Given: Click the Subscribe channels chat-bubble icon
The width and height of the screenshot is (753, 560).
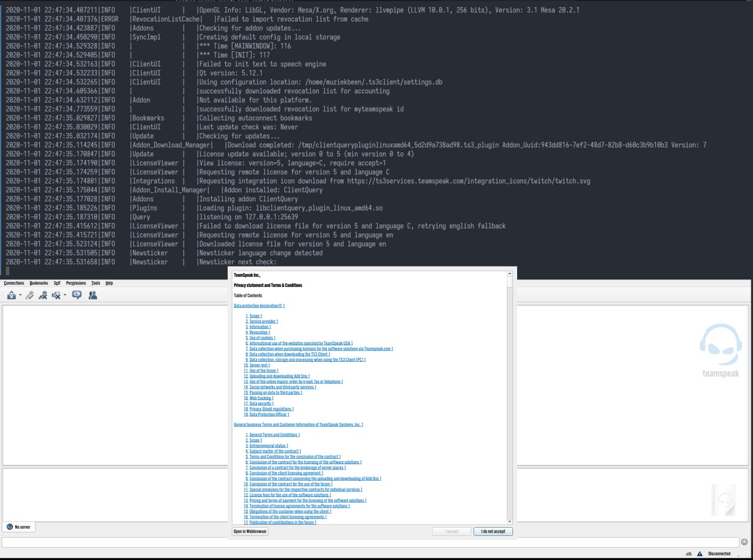Looking at the screenshot, I should point(76,295).
